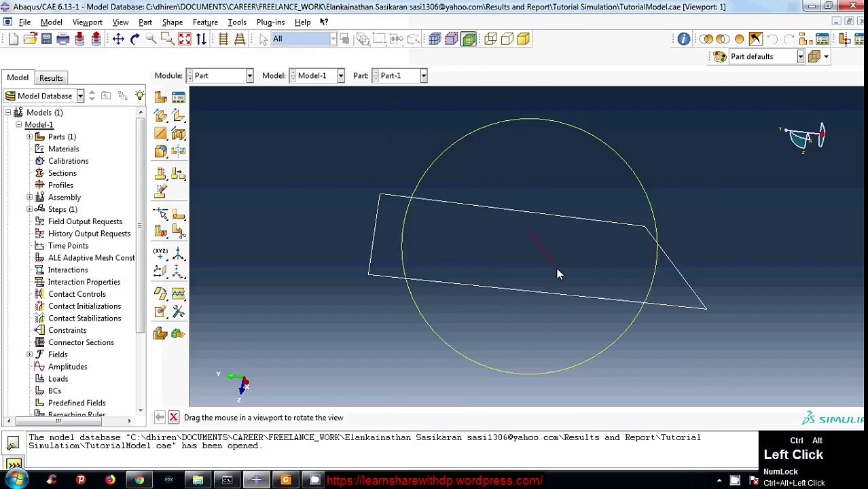Expand the Steps (1) tree node
This screenshot has width=868, height=489.
point(30,209)
